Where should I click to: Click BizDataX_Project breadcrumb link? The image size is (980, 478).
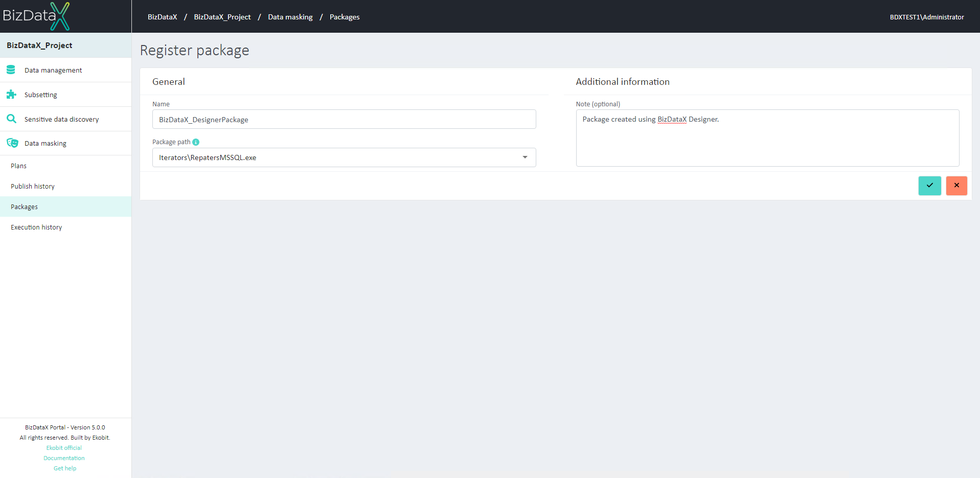[222, 17]
